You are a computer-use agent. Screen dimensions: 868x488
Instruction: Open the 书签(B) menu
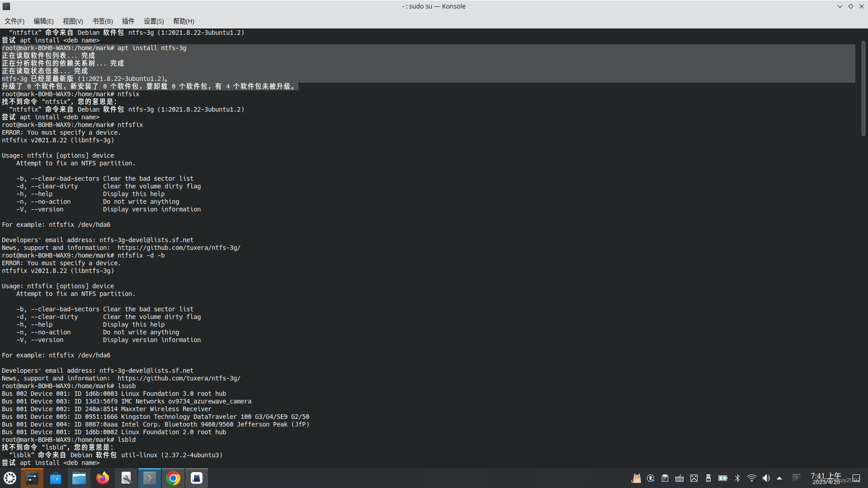point(103,21)
